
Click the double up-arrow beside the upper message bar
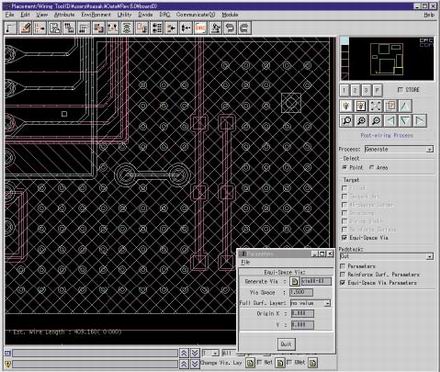tap(184, 353)
